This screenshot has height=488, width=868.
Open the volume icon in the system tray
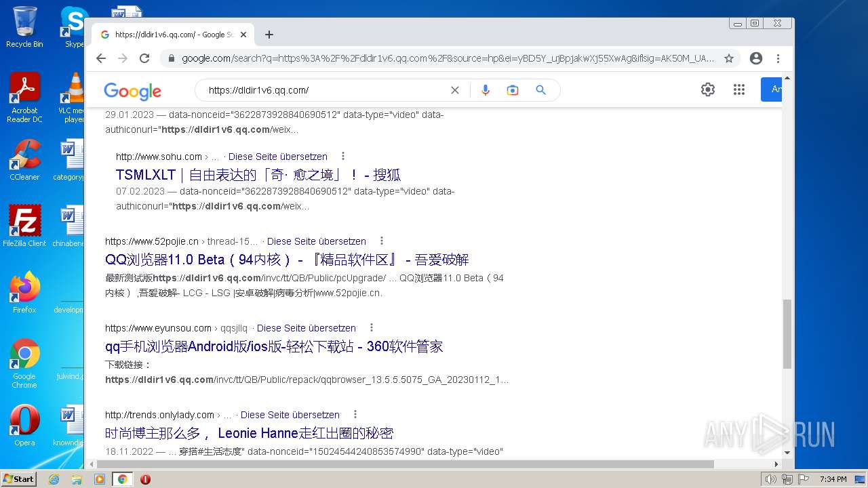click(771, 479)
